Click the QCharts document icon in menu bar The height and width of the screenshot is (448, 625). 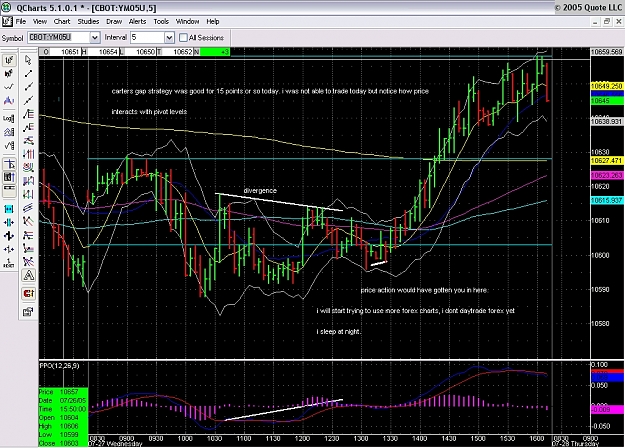7,22
